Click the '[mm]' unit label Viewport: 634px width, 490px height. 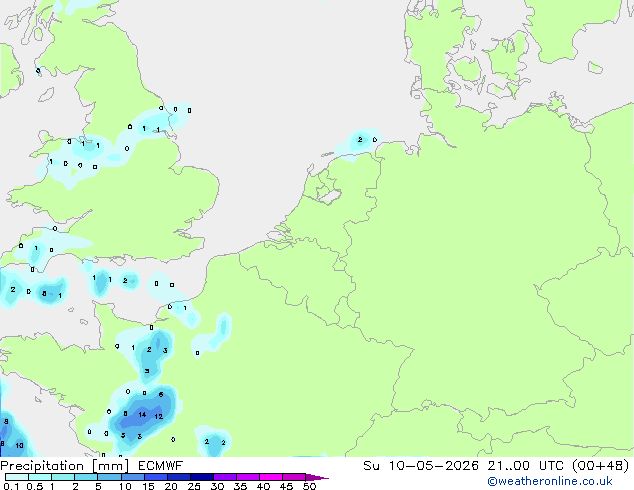click(111, 466)
